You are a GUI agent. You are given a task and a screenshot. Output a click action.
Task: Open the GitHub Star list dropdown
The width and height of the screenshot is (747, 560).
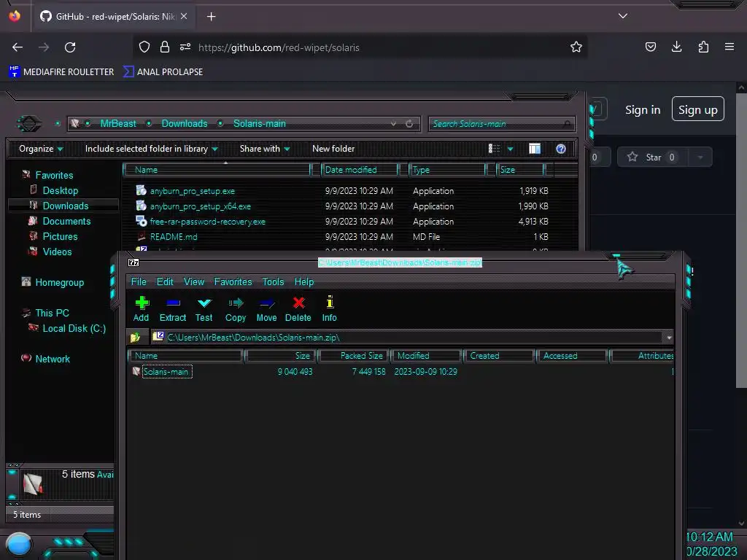click(700, 157)
